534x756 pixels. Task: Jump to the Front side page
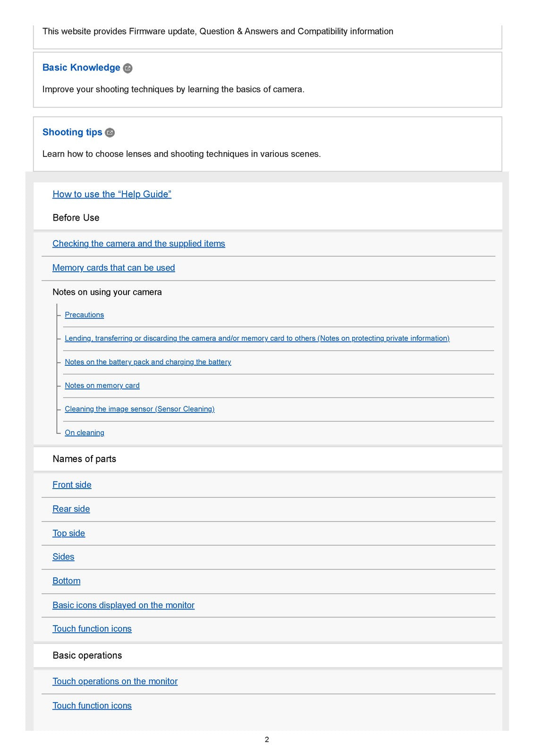pos(72,485)
